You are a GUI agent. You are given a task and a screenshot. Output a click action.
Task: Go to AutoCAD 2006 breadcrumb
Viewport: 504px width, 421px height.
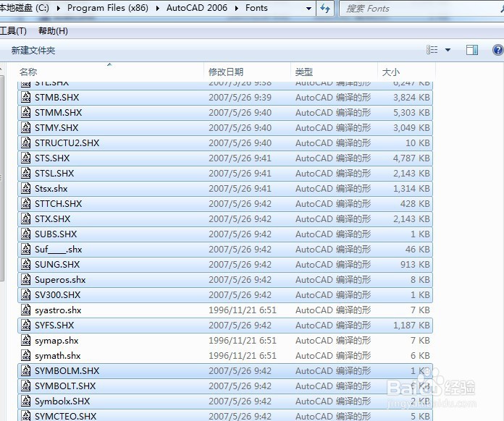coord(197,8)
